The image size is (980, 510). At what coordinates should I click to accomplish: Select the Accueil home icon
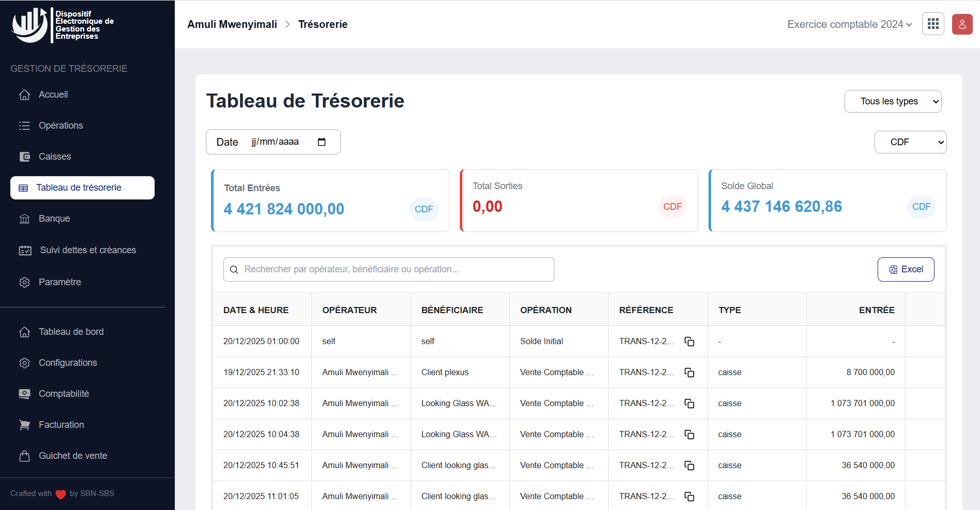pos(24,95)
